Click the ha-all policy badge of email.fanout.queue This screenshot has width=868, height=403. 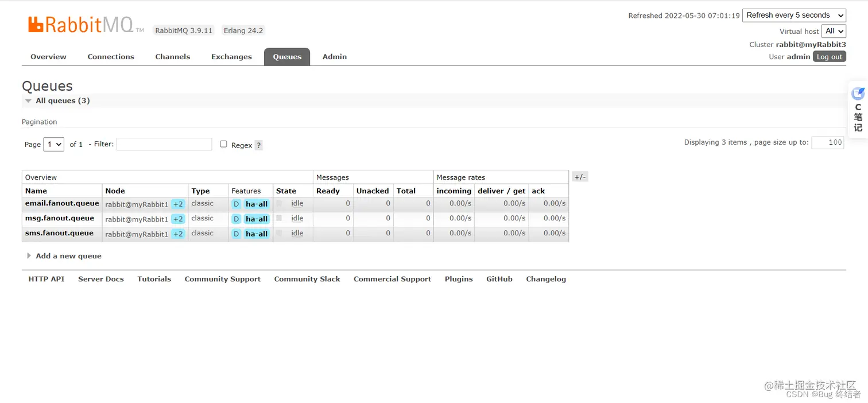(257, 204)
